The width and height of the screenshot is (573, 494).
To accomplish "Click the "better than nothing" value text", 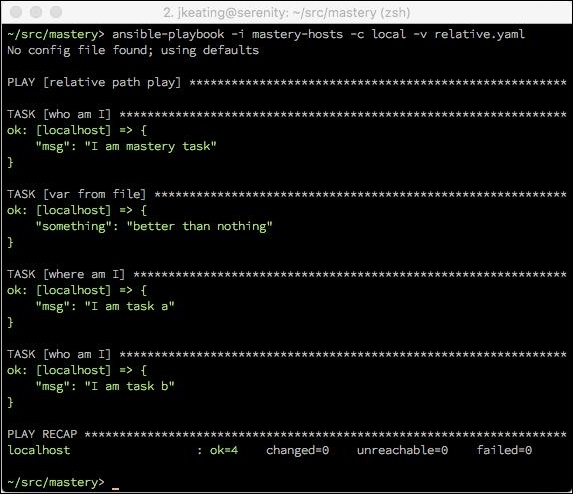I will point(200,226).
